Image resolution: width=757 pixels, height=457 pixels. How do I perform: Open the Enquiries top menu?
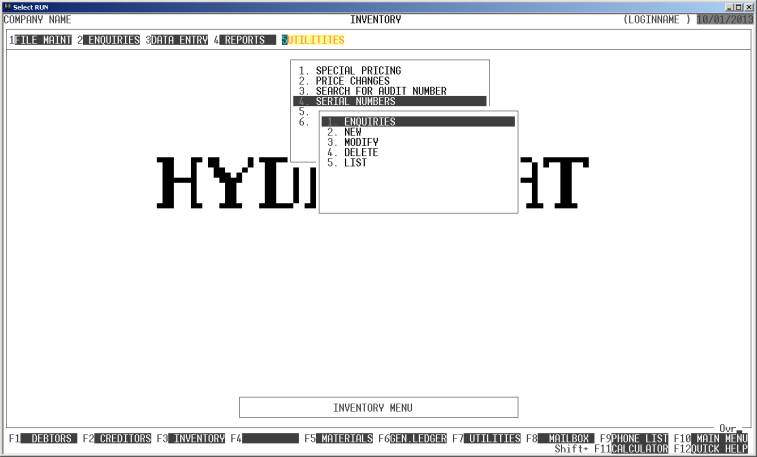coord(111,40)
